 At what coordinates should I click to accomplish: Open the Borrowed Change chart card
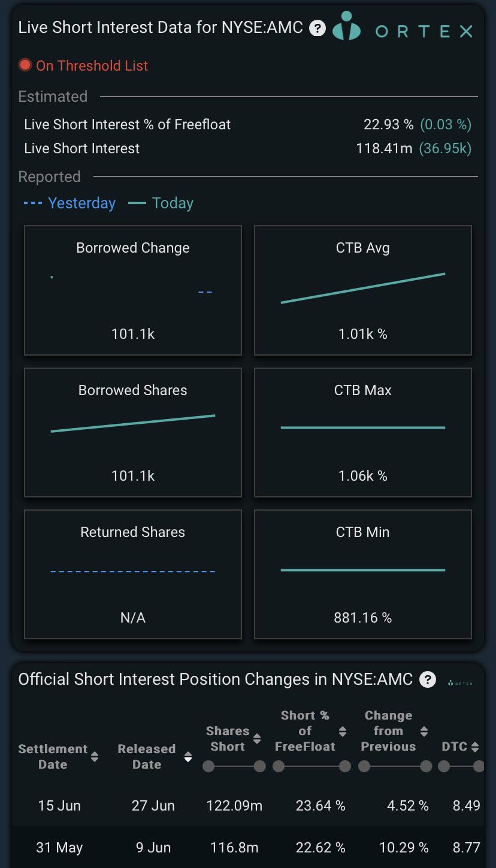point(133,290)
